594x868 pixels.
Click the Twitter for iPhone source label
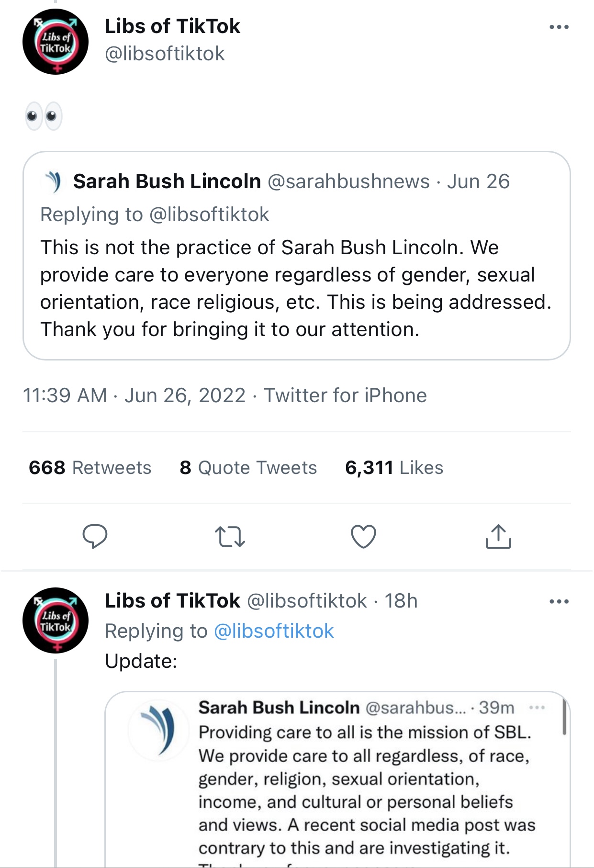tap(345, 395)
